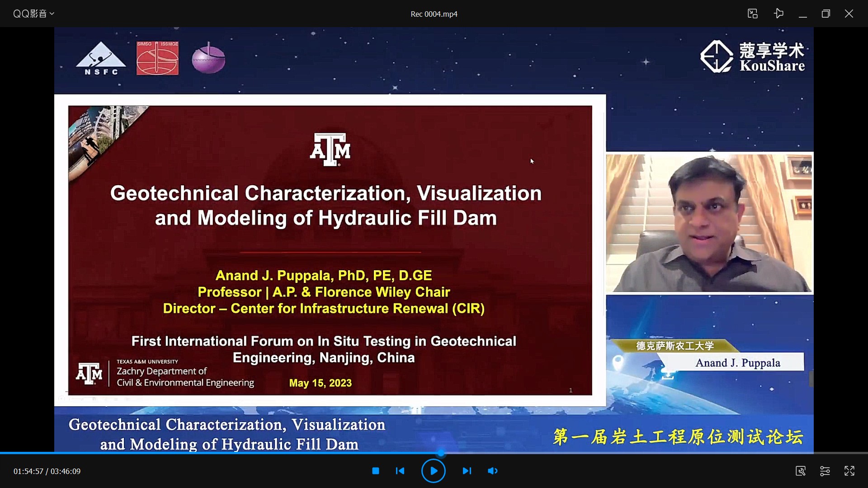This screenshot has width=868, height=488.
Task: Close the QQ Player window
Action: 849,14
